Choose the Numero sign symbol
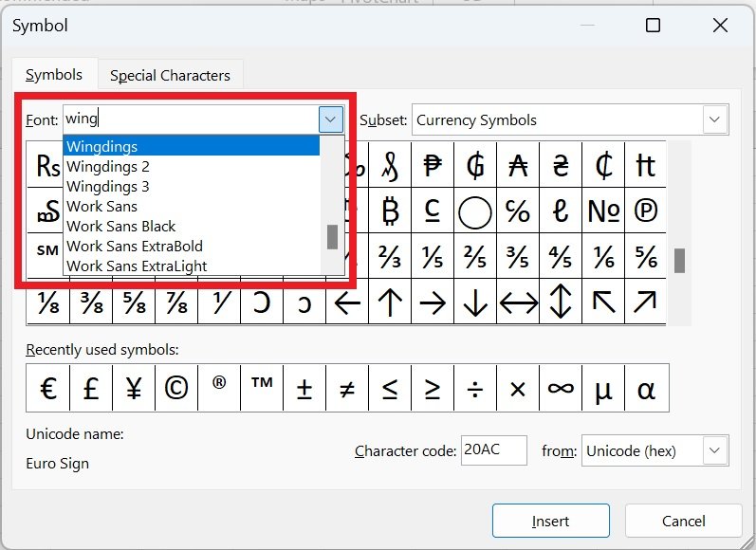This screenshot has height=550, width=756. coord(603,211)
